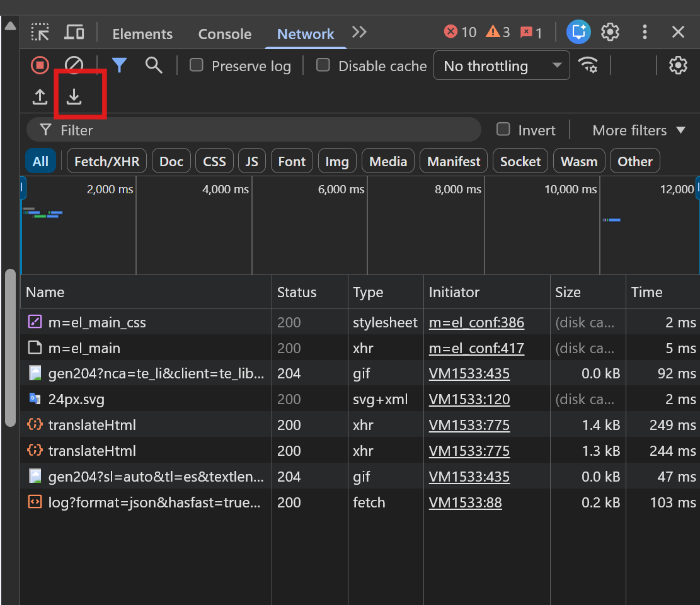Click the inspect element selector icon
The height and width of the screenshot is (605, 700).
[x=40, y=33]
